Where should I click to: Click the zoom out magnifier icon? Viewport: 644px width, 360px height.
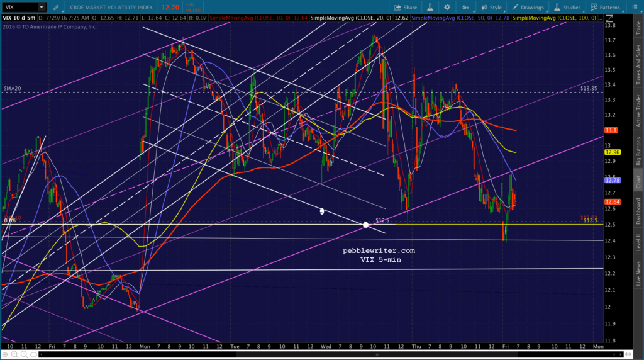(x=25, y=354)
